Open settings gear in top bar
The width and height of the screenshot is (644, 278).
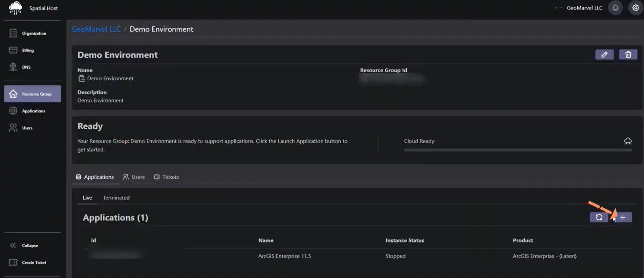tap(636, 8)
